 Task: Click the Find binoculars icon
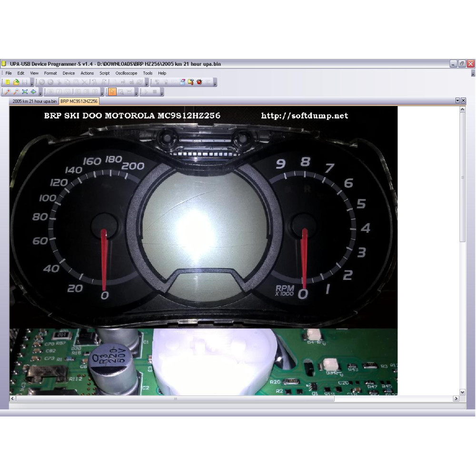coord(94,82)
